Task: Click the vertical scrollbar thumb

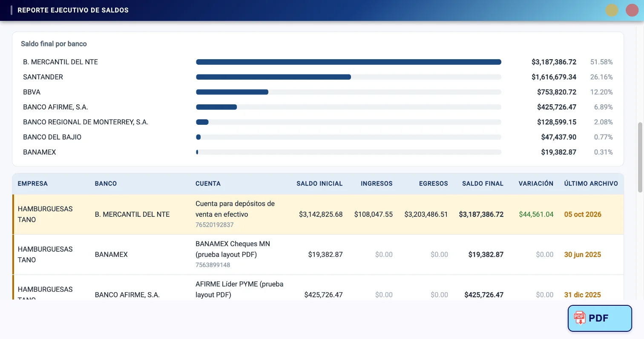Action: coord(640,158)
